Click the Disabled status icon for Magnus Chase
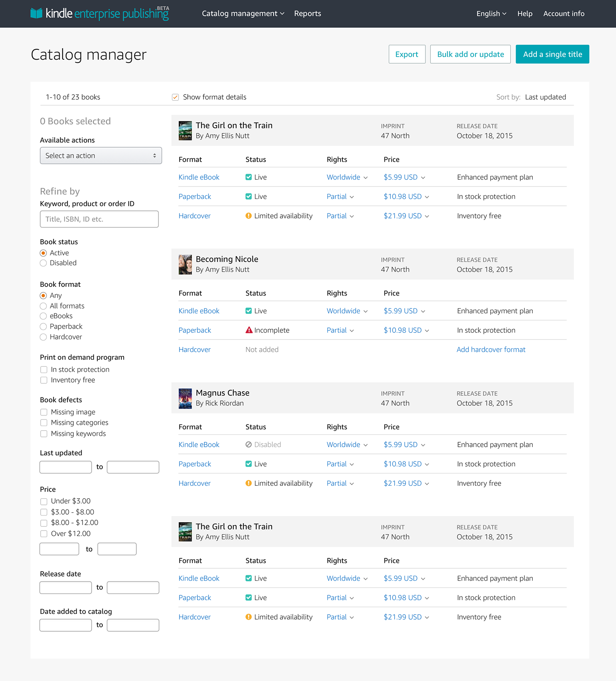 [x=249, y=445]
